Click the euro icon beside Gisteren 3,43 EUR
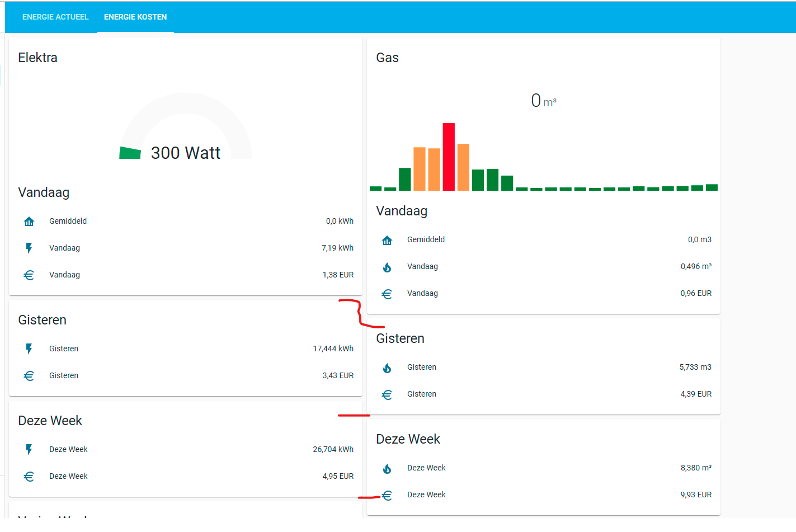 (29, 375)
